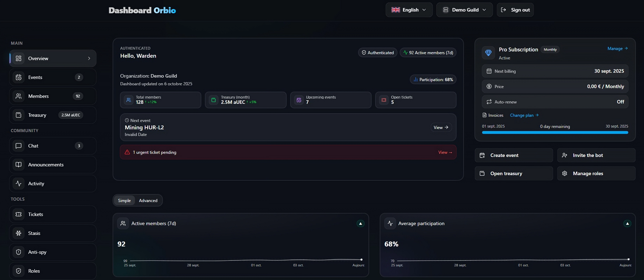Collapse the Active members (7d) chart

pyautogui.click(x=360, y=224)
